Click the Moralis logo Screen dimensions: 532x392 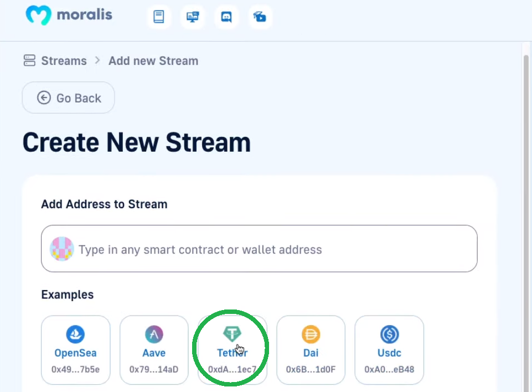point(69,16)
